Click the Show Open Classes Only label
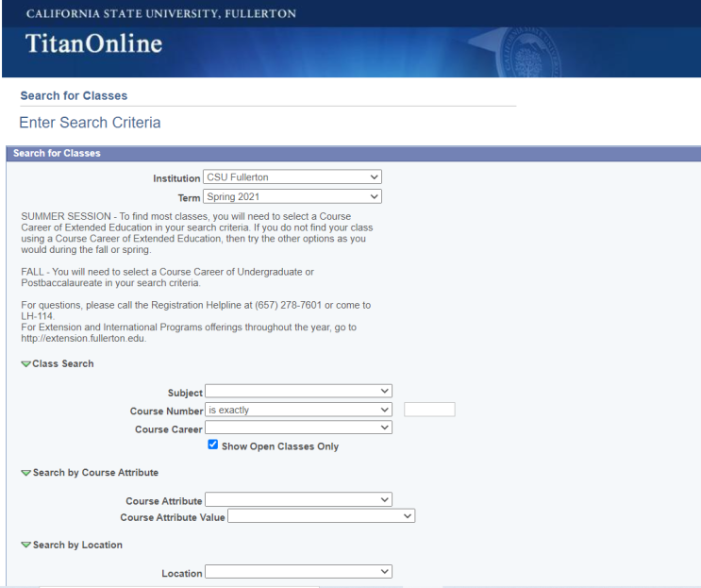This screenshot has height=588, width=701. tap(280, 446)
